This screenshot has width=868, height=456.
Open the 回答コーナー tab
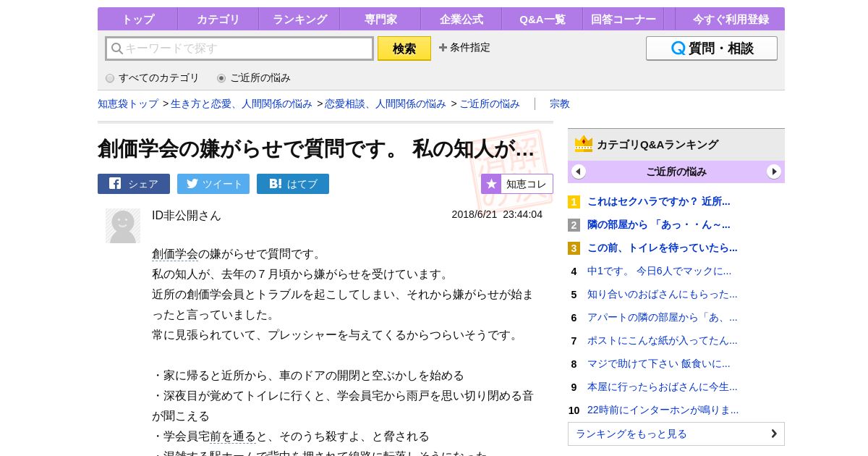click(624, 19)
